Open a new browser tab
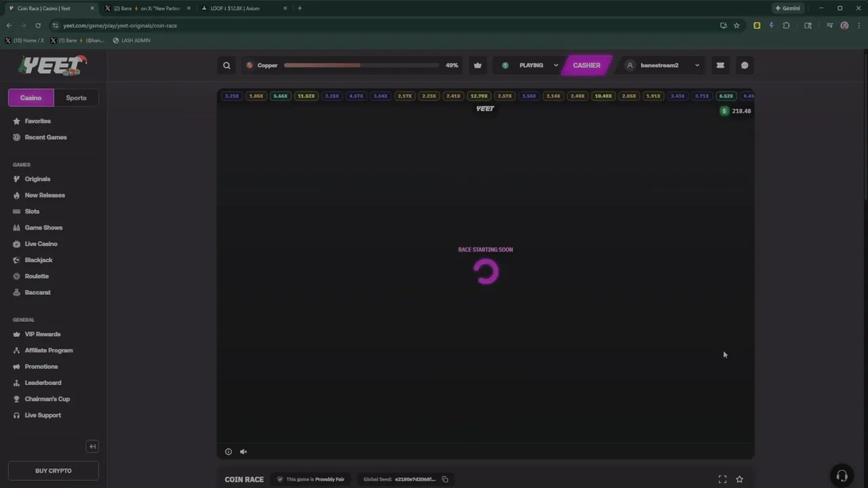868x488 pixels. [x=300, y=8]
